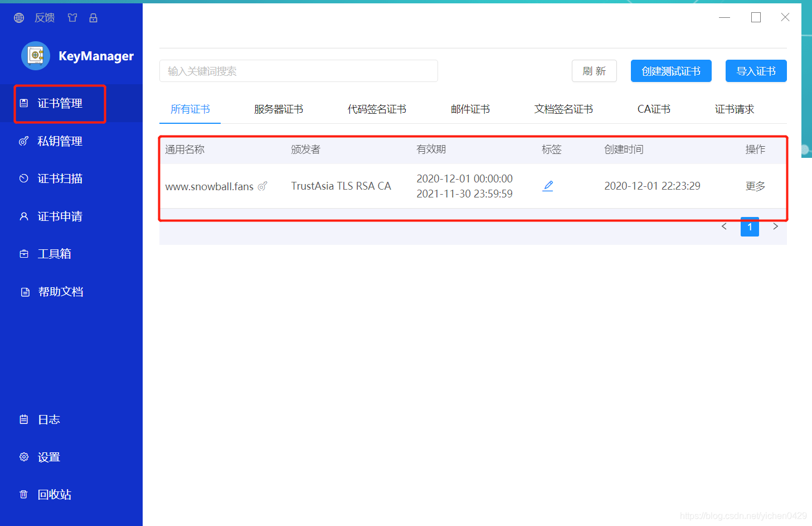Click the 创建时间 column header
The height and width of the screenshot is (526, 812).
tap(624, 149)
